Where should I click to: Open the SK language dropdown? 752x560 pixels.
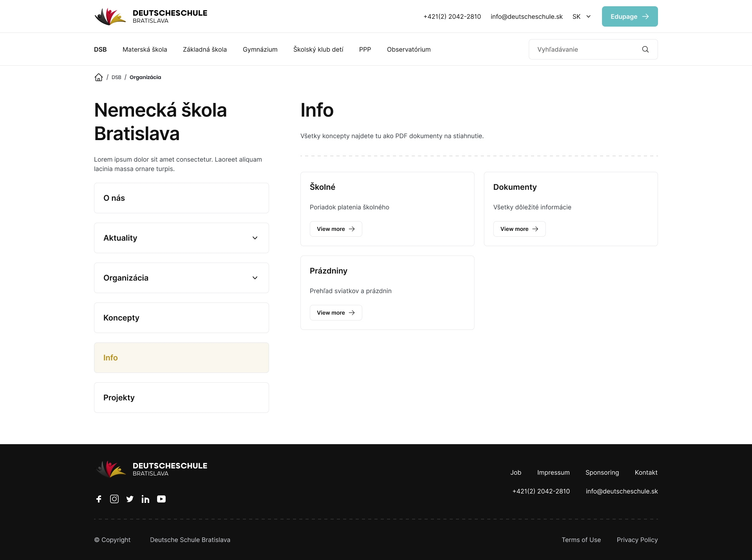pos(581,16)
